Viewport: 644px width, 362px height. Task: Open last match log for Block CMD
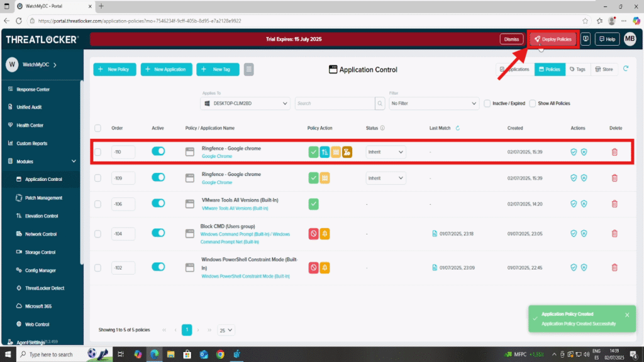(x=435, y=234)
